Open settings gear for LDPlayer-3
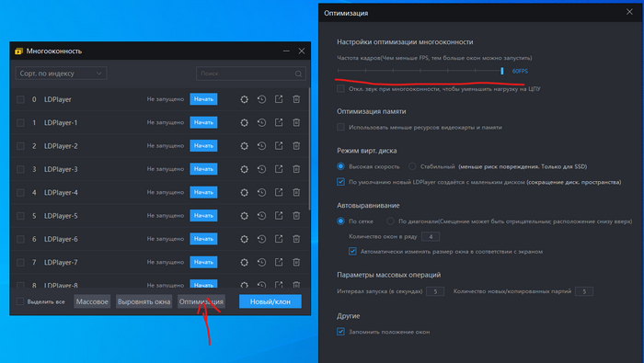644x363 pixels. tap(244, 169)
